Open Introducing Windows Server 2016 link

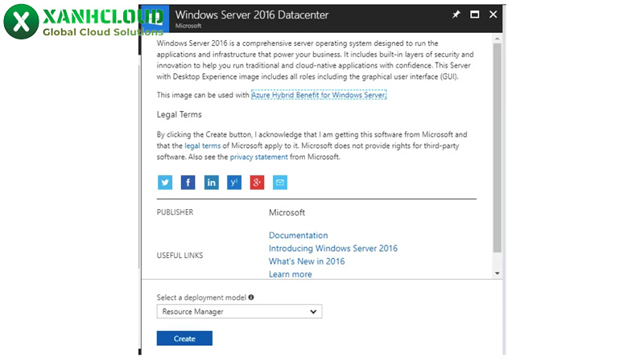point(333,248)
